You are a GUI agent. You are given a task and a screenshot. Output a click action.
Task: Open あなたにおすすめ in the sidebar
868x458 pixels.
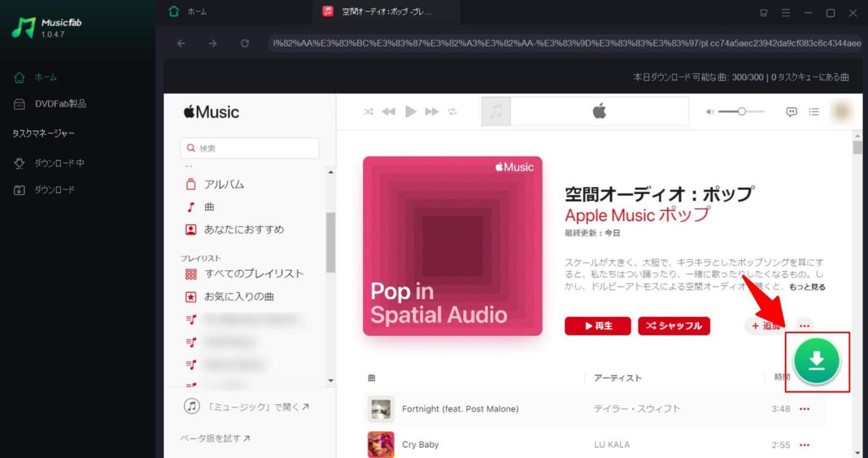click(x=234, y=229)
